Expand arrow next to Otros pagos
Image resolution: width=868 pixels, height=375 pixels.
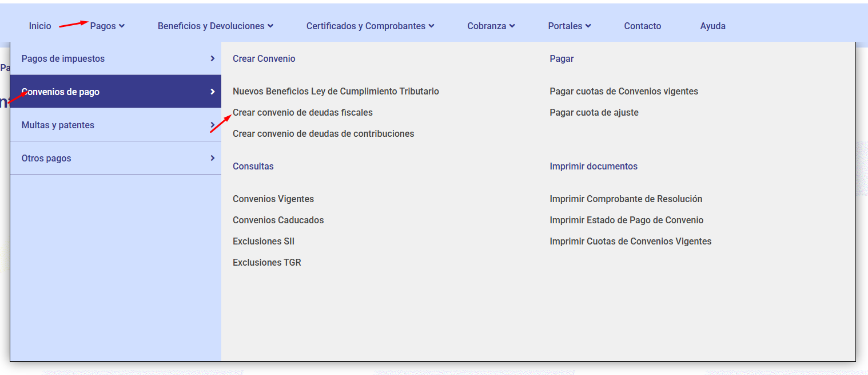pos(212,158)
